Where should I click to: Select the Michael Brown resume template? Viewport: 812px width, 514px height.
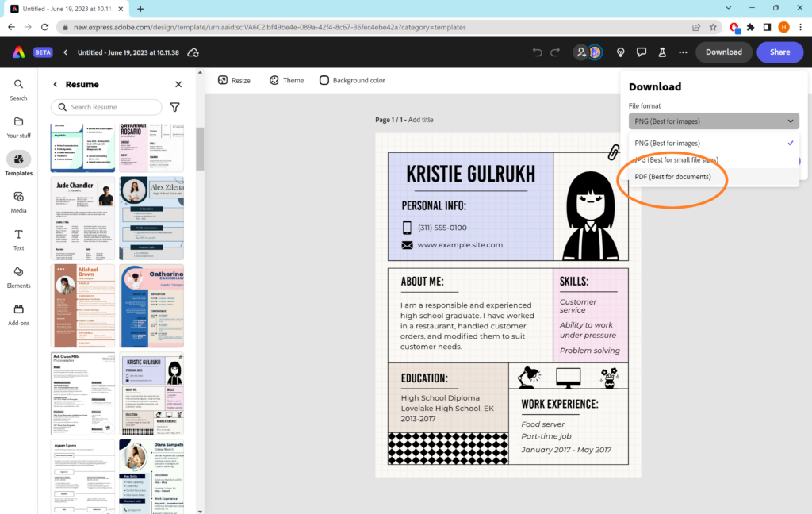pos(82,305)
